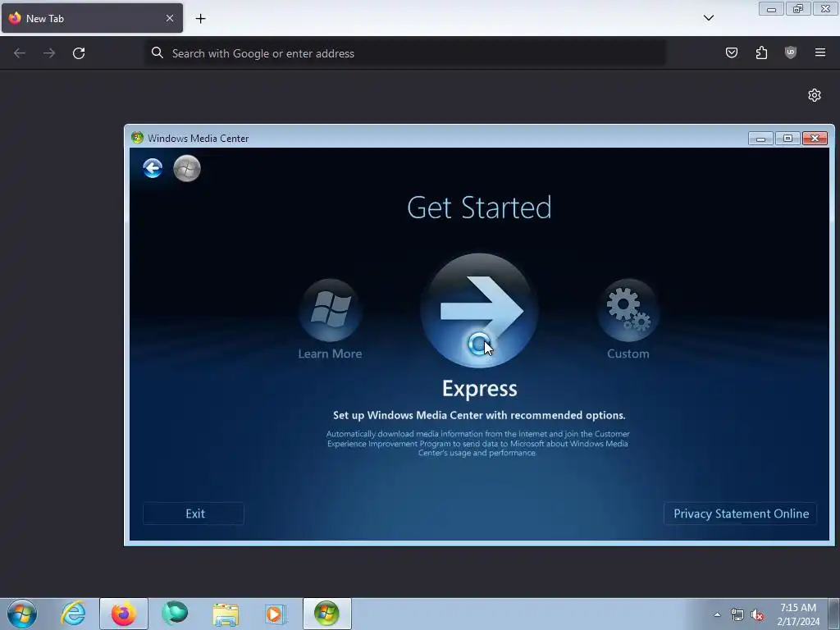Open Privacy Statement Online
The image size is (840, 630).
741,514
